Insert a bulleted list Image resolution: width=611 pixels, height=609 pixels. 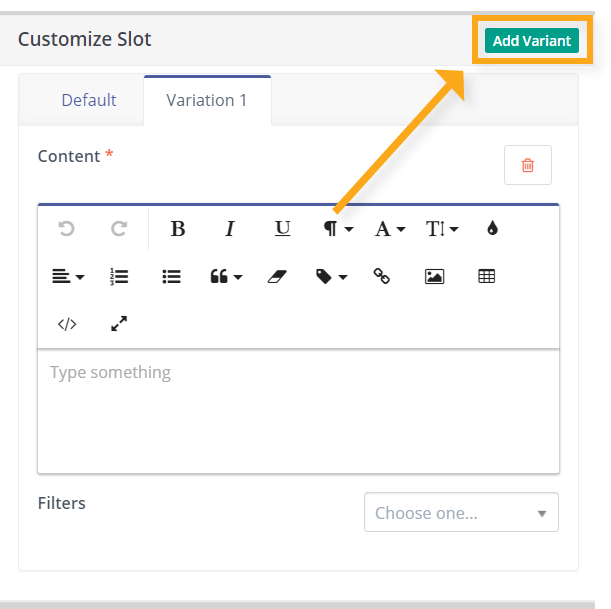[171, 277]
